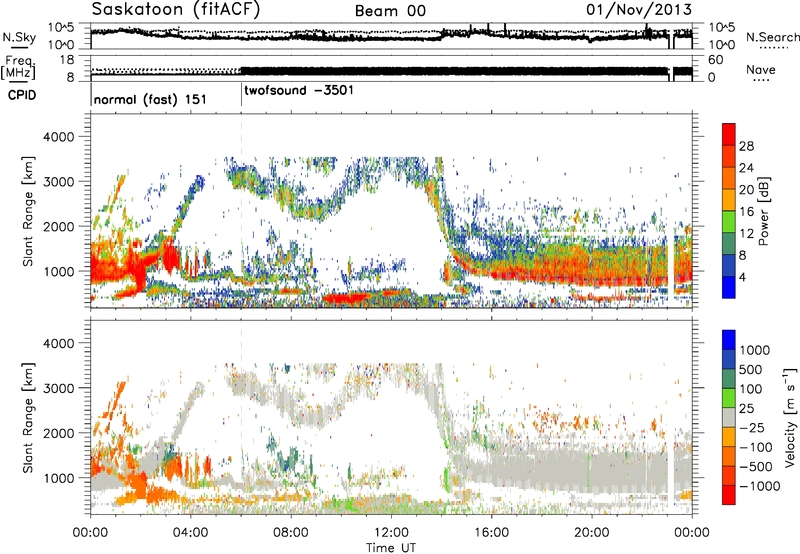Click the '20:00' time axis tick label
This screenshot has width=800, height=554.
point(591,533)
